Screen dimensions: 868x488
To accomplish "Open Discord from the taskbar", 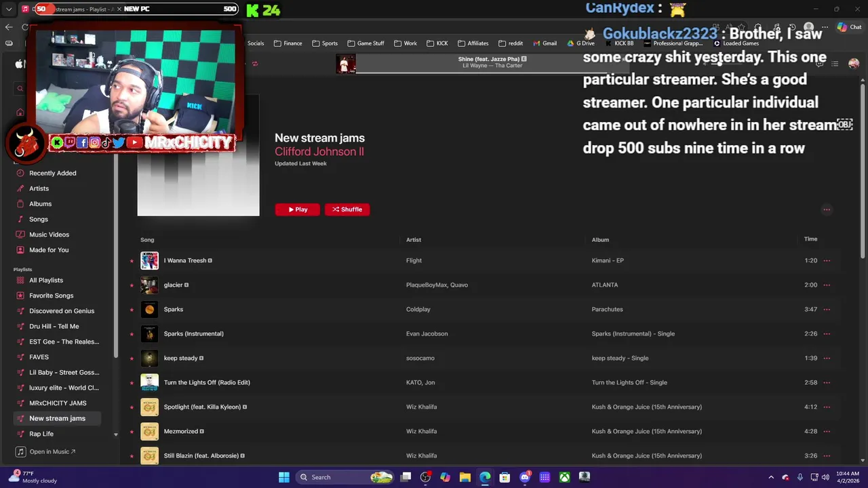I will (525, 477).
